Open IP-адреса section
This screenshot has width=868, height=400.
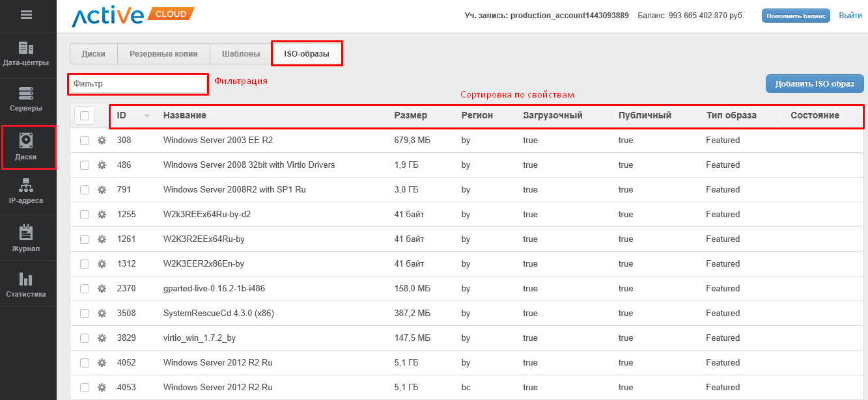click(x=26, y=191)
